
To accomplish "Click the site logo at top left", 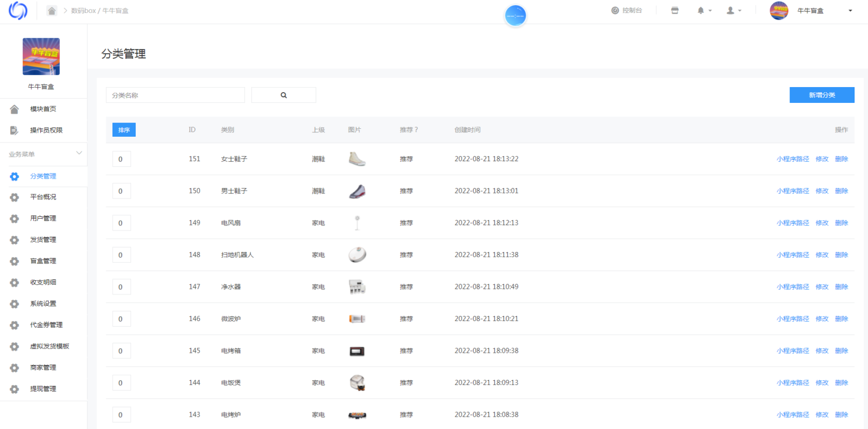I will [x=18, y=11].
